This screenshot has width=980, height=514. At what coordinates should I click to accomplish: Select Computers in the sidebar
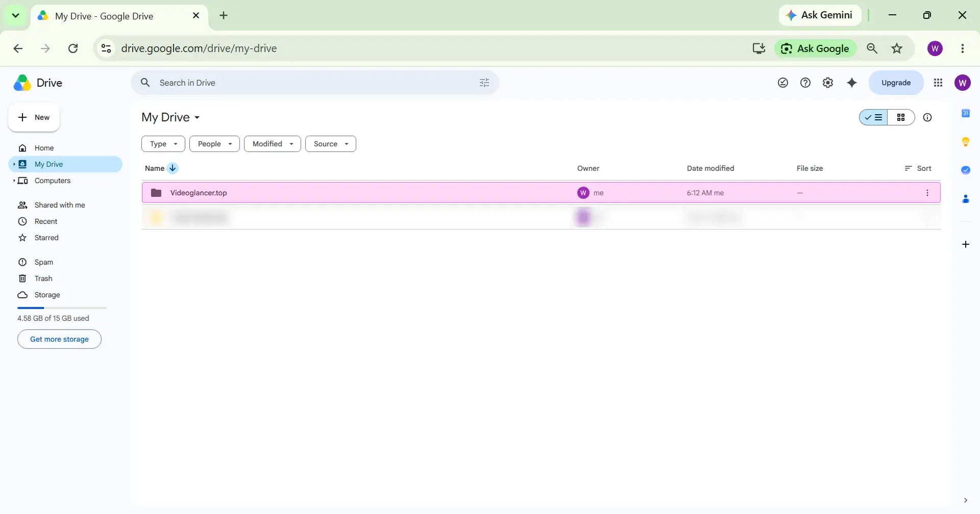[65, 181]
